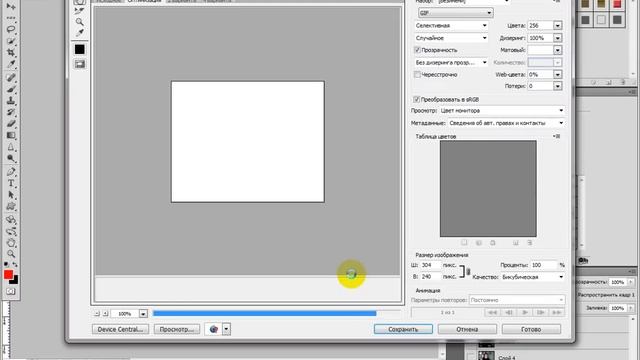Click the black background color swatch
The image size is (640, 360).
point(15,280)
